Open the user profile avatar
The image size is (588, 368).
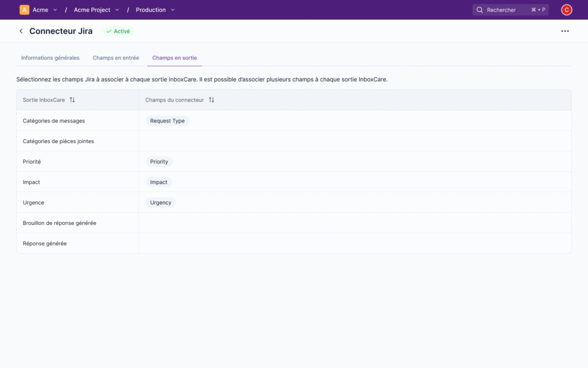(566, 9)
